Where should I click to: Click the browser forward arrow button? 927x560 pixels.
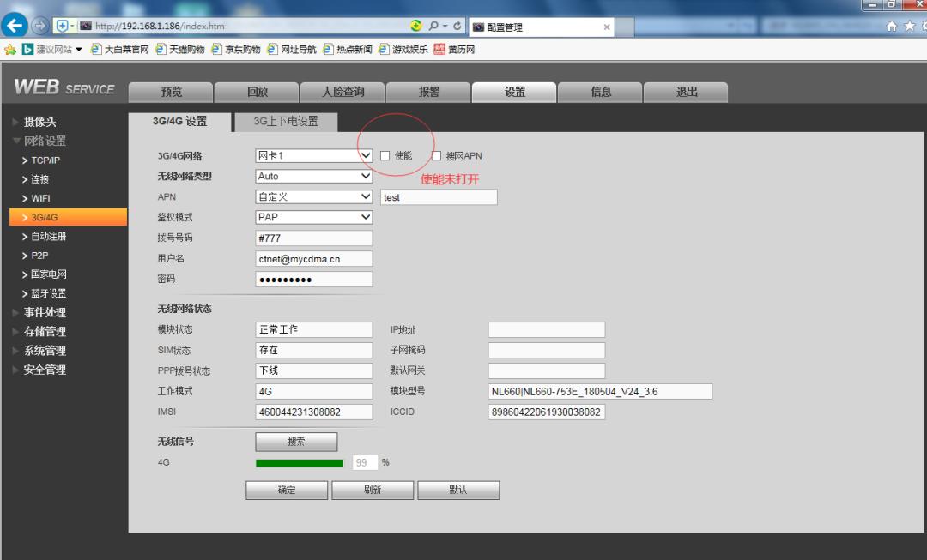39,26
